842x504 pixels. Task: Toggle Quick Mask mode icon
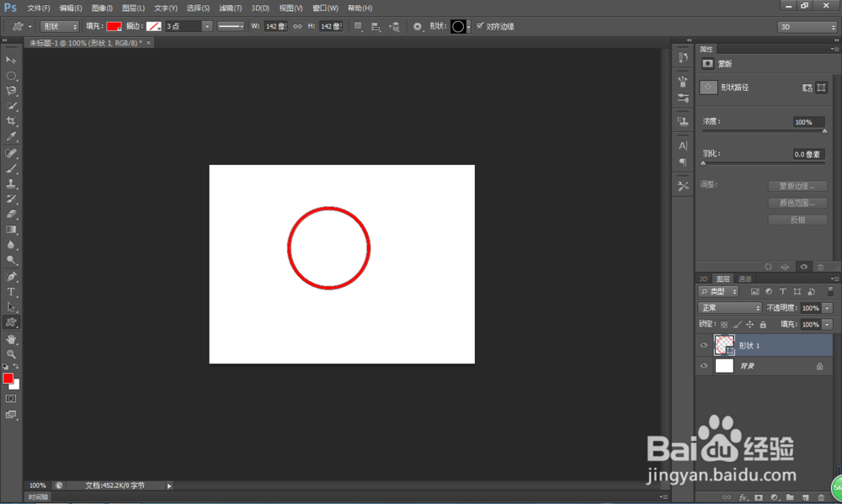11,399
